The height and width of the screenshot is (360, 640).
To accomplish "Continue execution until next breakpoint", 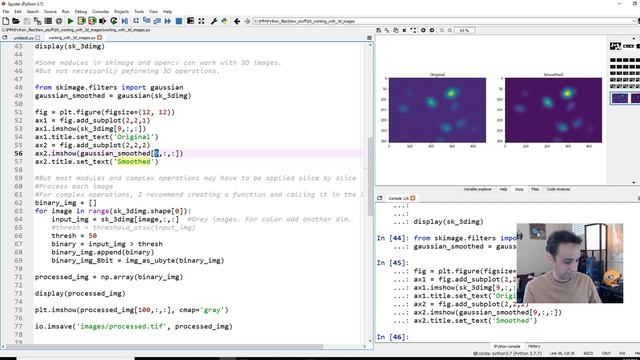I will click(168, 21).
